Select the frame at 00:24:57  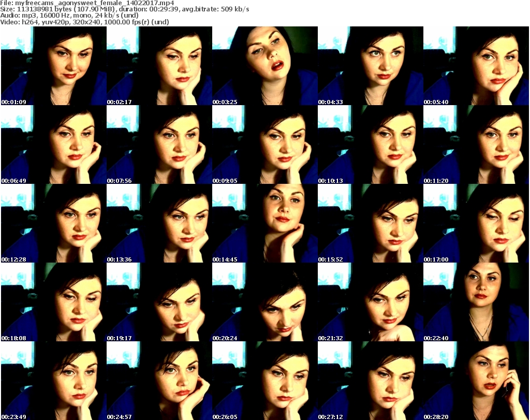point(159,381)
